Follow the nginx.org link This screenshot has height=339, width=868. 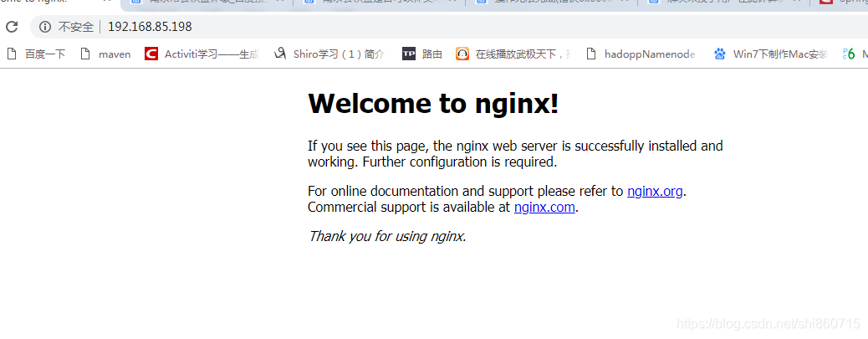[655, 192]
